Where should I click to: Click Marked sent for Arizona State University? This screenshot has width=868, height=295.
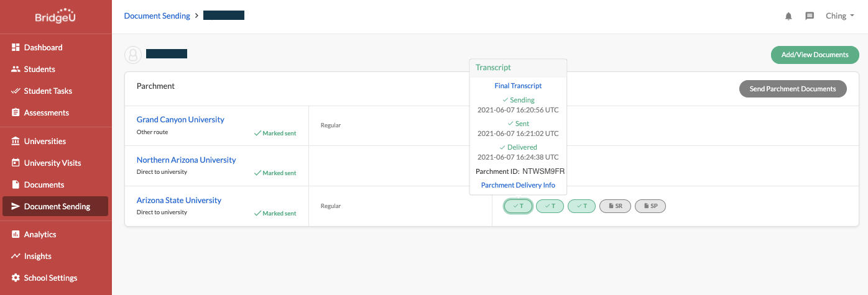pyautogui.click(x=275, y=214)
